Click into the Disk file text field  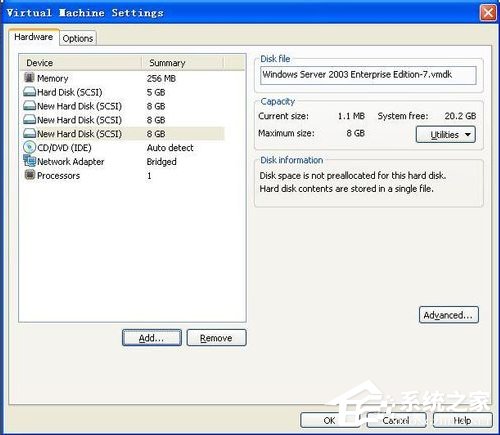[x=368, y=75]
